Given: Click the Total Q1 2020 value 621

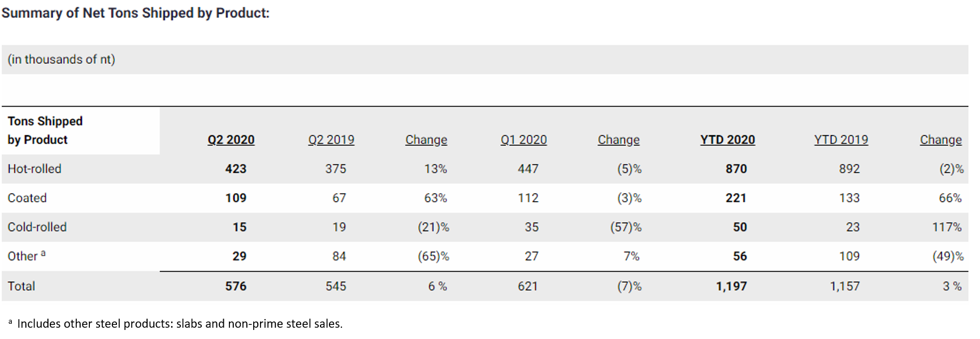Looking at the screenshot, I should [x=528, y=286].
